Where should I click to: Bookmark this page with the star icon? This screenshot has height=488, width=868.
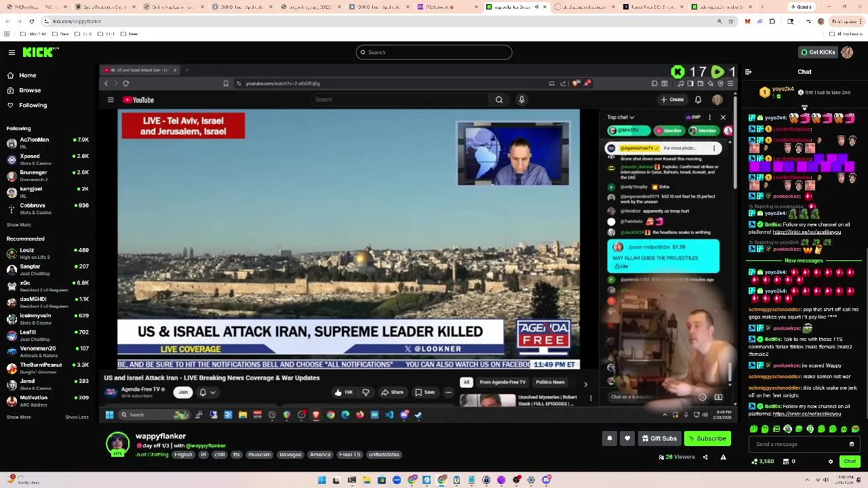tap(730, 21)
